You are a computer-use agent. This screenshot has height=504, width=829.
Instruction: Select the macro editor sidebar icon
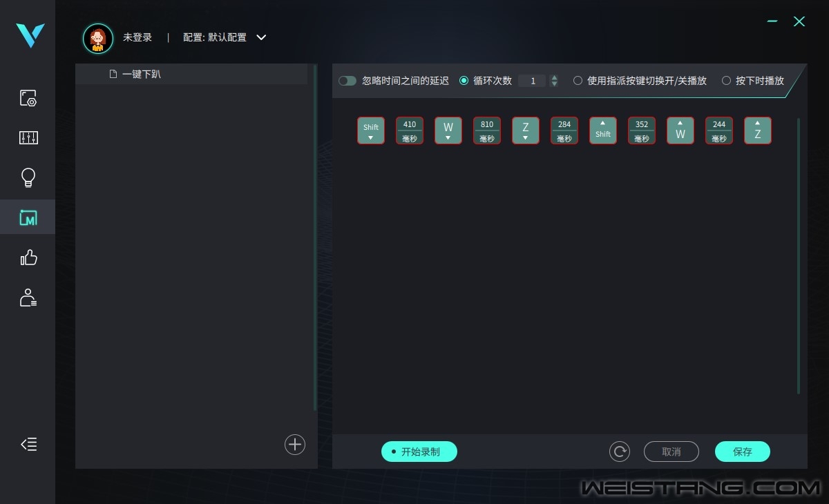point(28,218)
